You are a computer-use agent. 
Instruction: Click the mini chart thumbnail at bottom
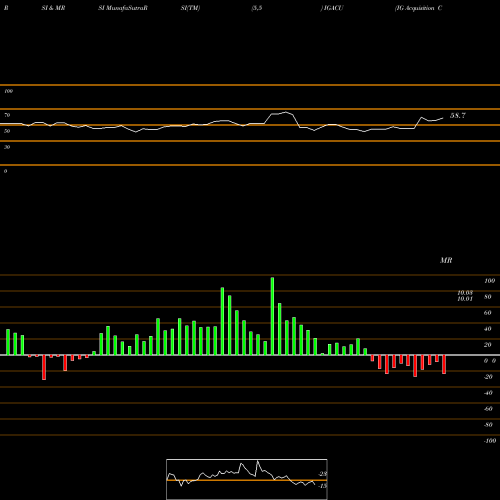(x=247, y=479)
